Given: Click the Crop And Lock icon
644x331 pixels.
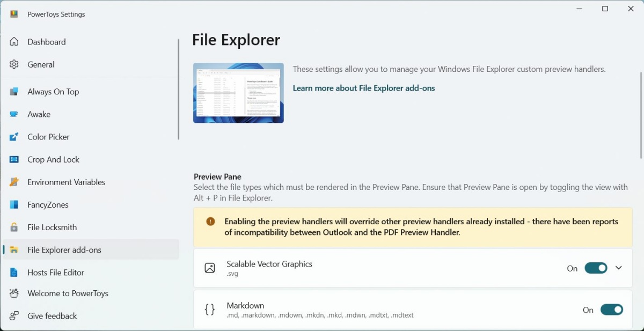Looking at the screenshot, I should (14, 159).
